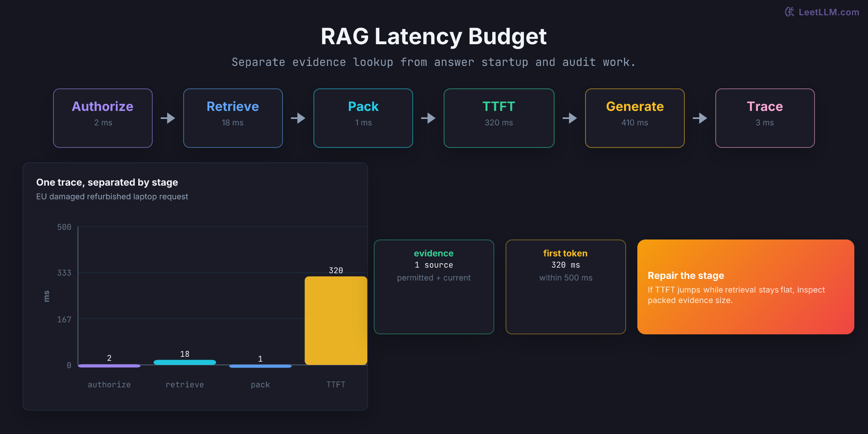Click the subtitle about separating evidence lookup
The width and height of the screenshot is (868, 434).
tap(434, 62)
